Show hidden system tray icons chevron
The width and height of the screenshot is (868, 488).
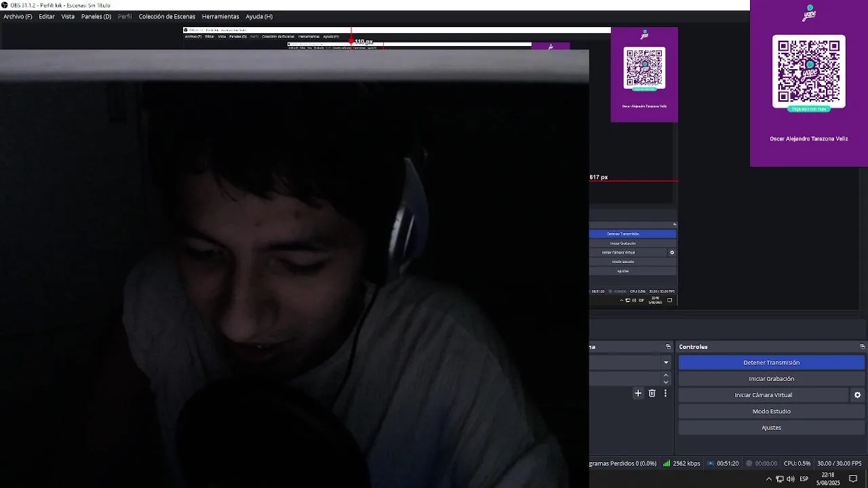pos(768,479)
